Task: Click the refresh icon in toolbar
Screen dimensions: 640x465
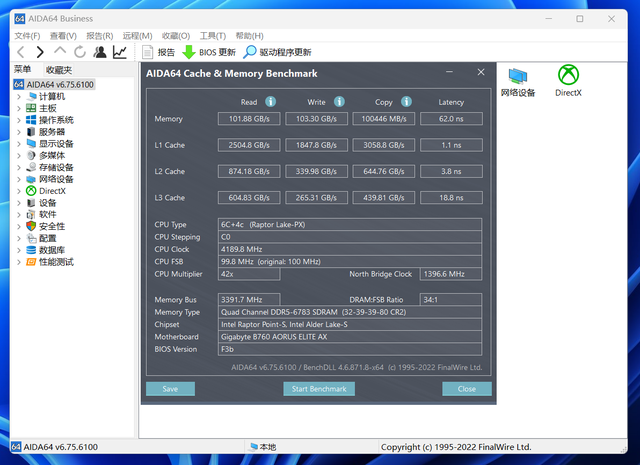Action: coord(80,52)
